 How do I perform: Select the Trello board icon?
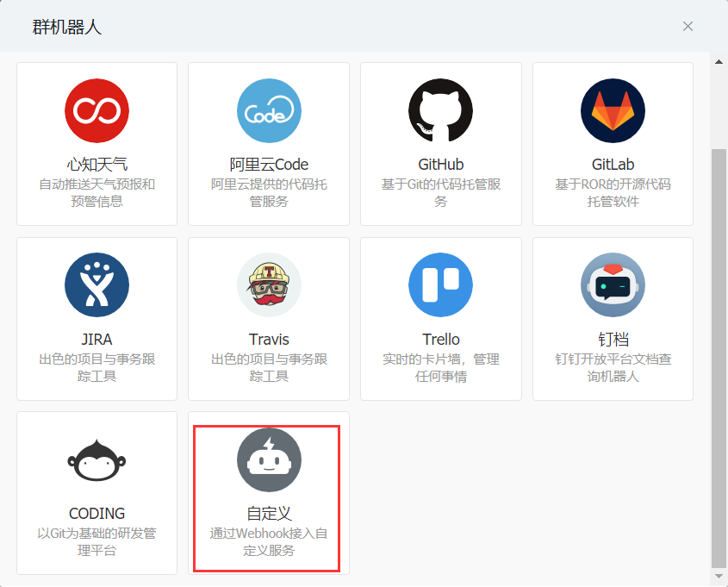pos(440,284)
